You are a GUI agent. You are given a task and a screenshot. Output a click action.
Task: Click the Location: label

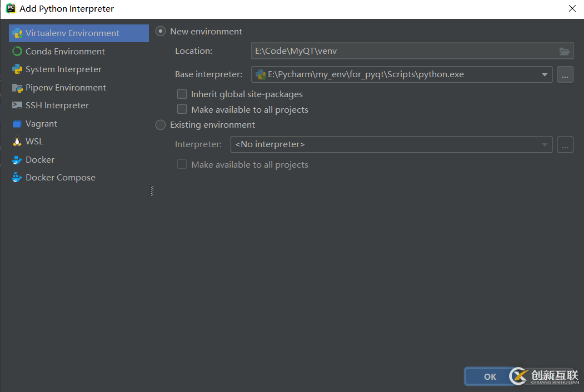[x=194, y=51]
